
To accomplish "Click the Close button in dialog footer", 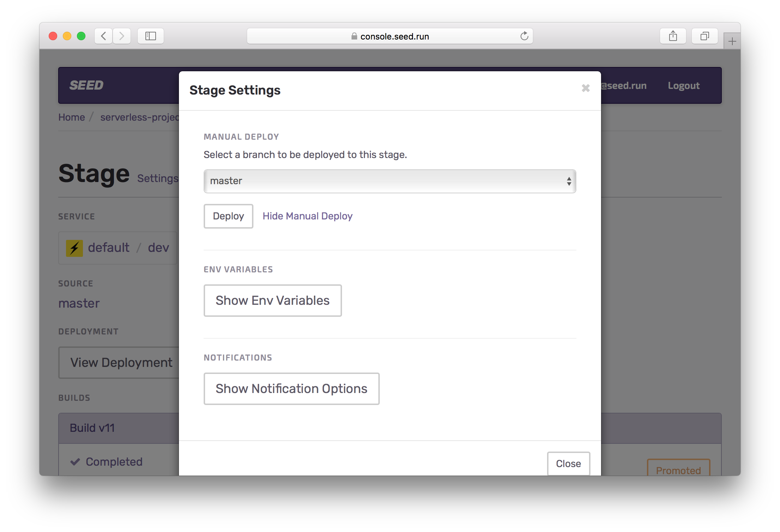I will pyautogui.click(x=568, y=464).
